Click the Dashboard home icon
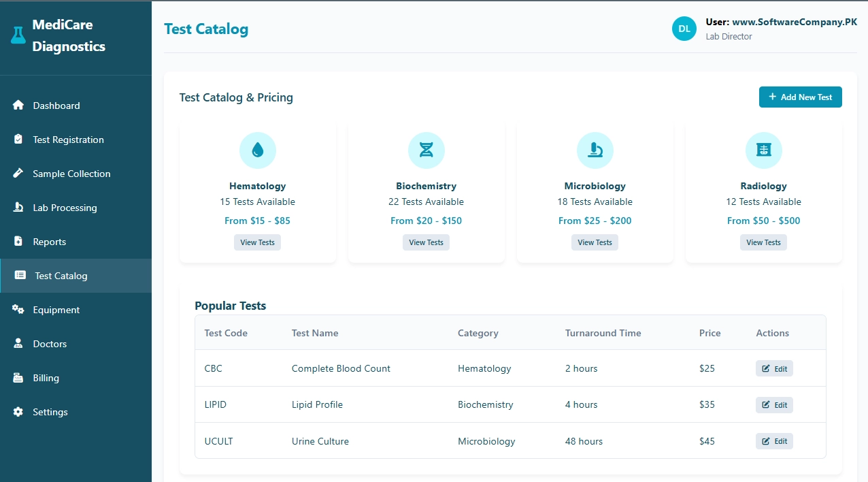The image size is (868, 482). click(19, 106)
